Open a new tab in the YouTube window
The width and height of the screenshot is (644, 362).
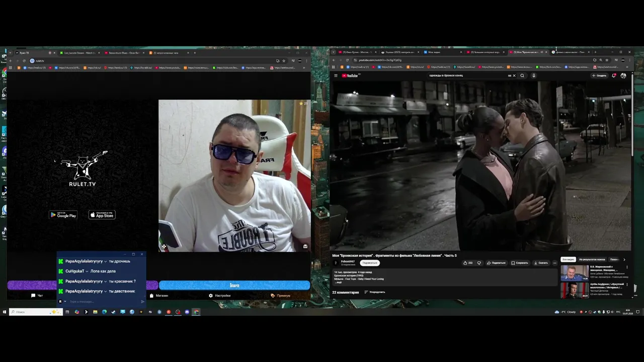click(x=595, y=52)
